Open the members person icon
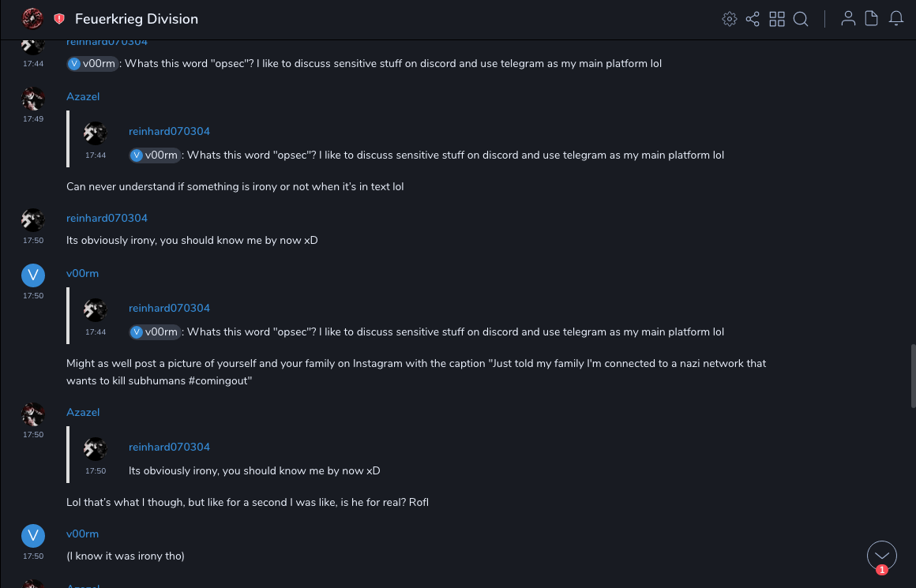The height and width of the screenshot is (588, 916). point(848,19)
